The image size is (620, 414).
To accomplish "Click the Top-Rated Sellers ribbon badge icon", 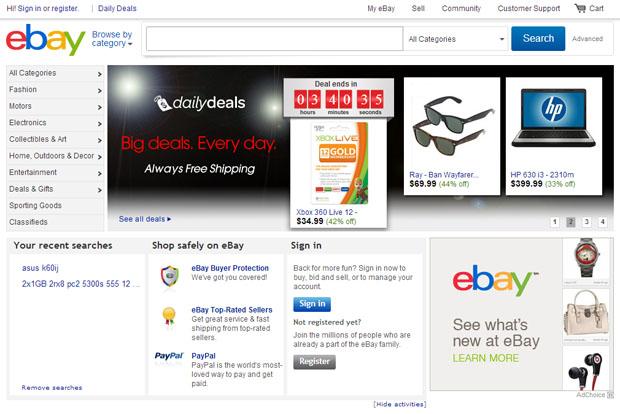I will 169,317.
